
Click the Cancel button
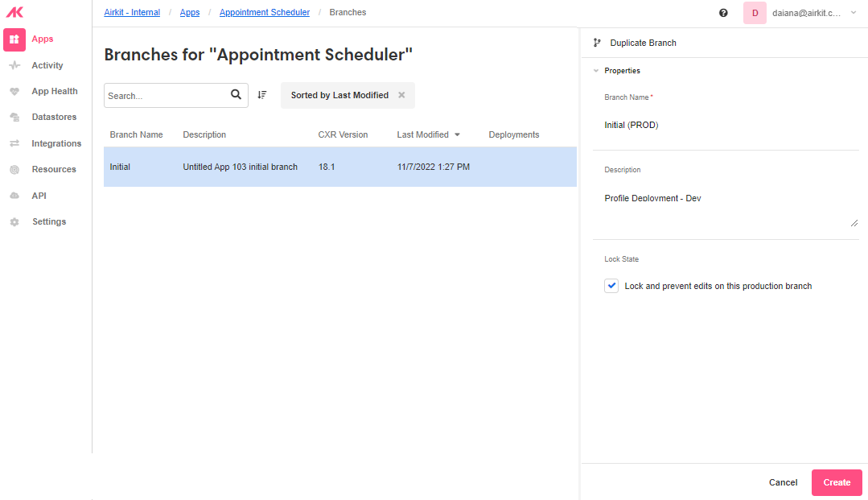click(783, 482)
